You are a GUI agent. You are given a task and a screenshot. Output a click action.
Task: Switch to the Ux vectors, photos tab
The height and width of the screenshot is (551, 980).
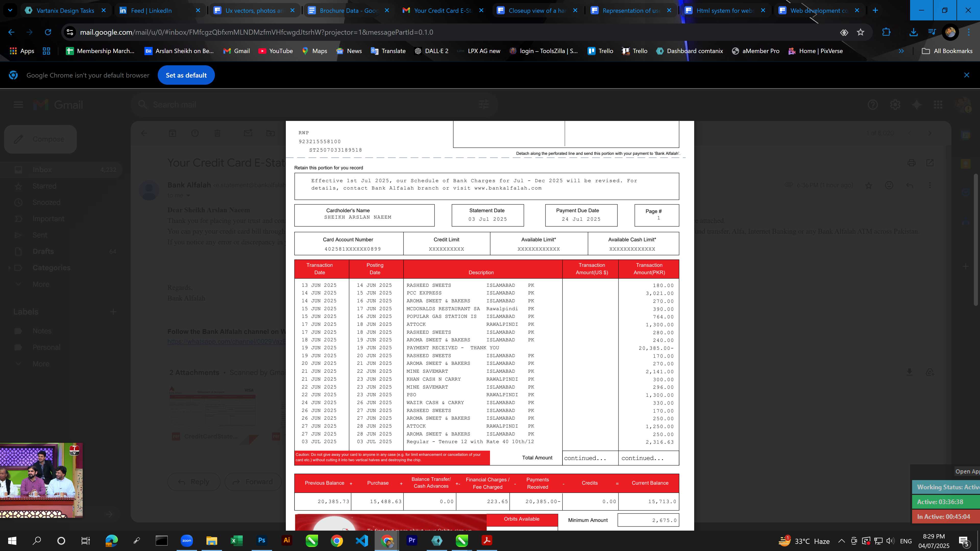[x=254, y=10]
